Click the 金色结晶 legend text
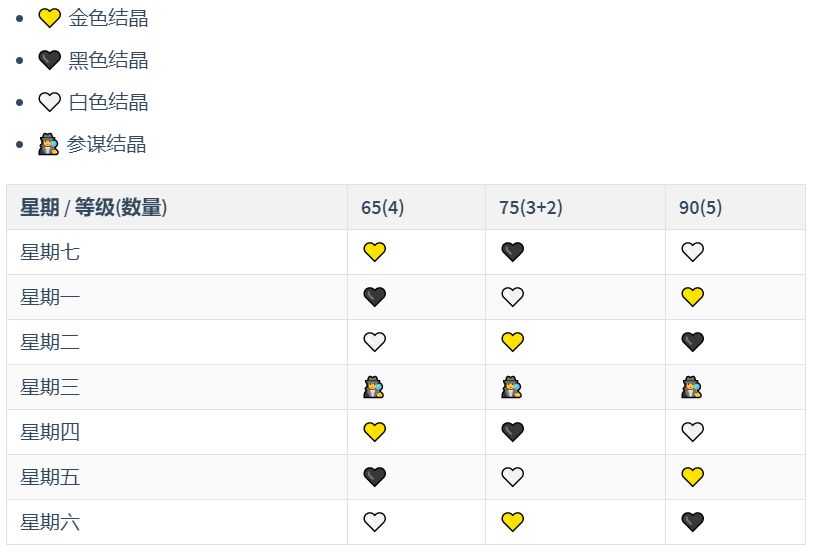 coord(108,18)
